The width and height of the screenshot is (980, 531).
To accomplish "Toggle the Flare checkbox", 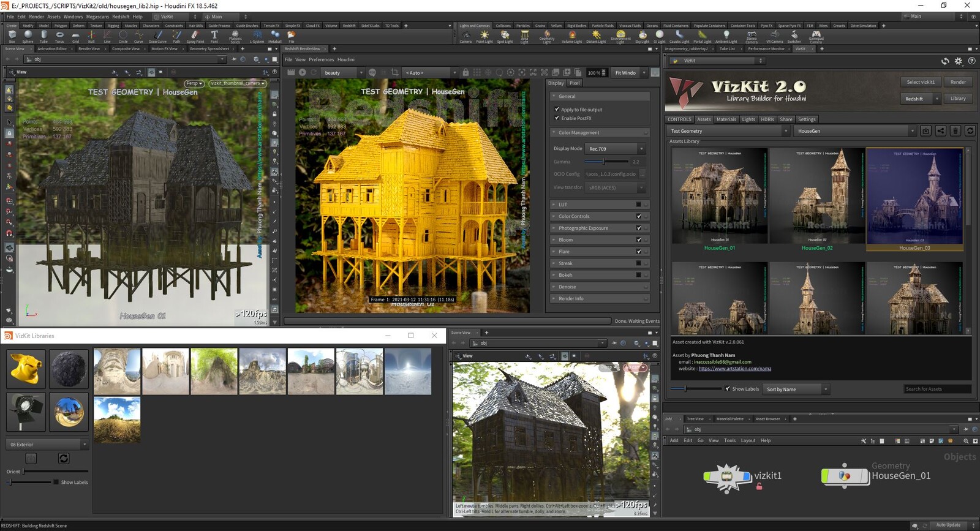I will (639, 251).
